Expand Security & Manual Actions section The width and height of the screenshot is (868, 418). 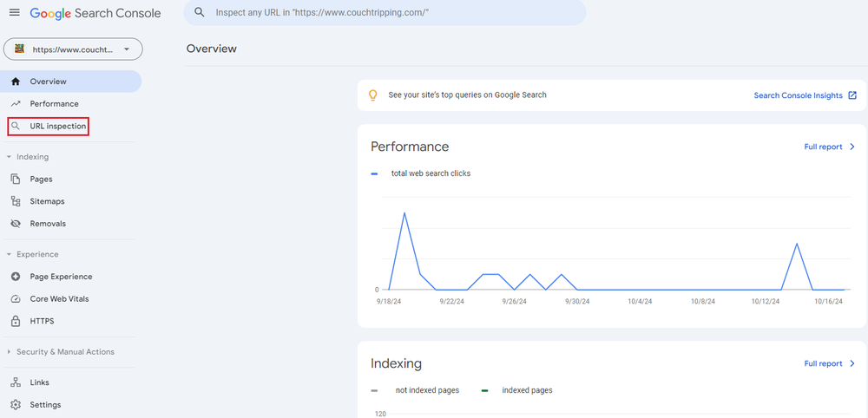click(x=9, y=352)
